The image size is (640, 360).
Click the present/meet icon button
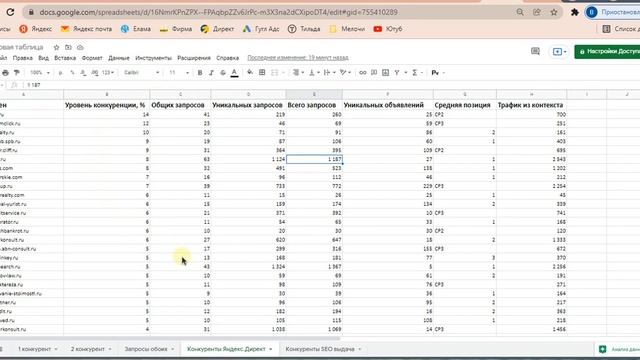click(x=559, y=51)
